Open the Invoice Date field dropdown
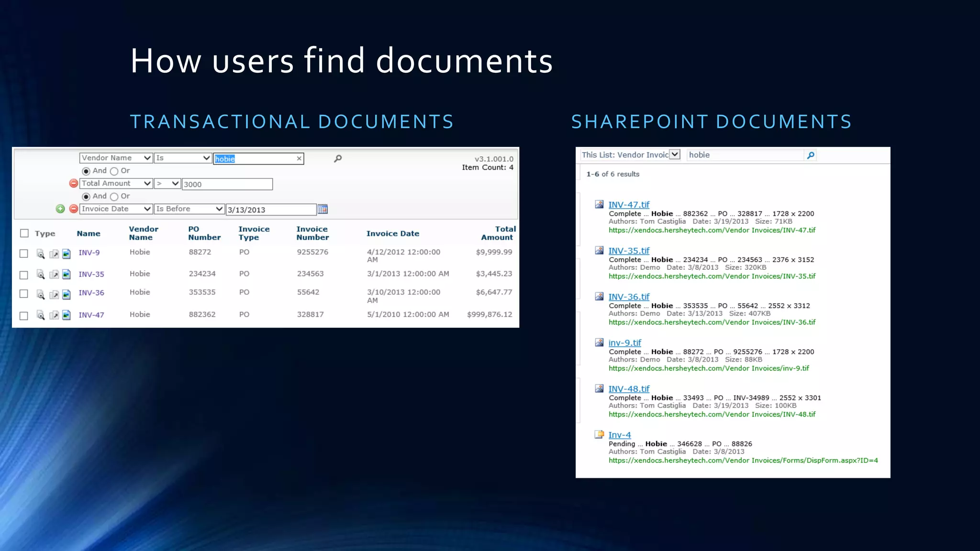Image resolution: width=980 pixels, height=551 pixels. [x=116, y=209]
